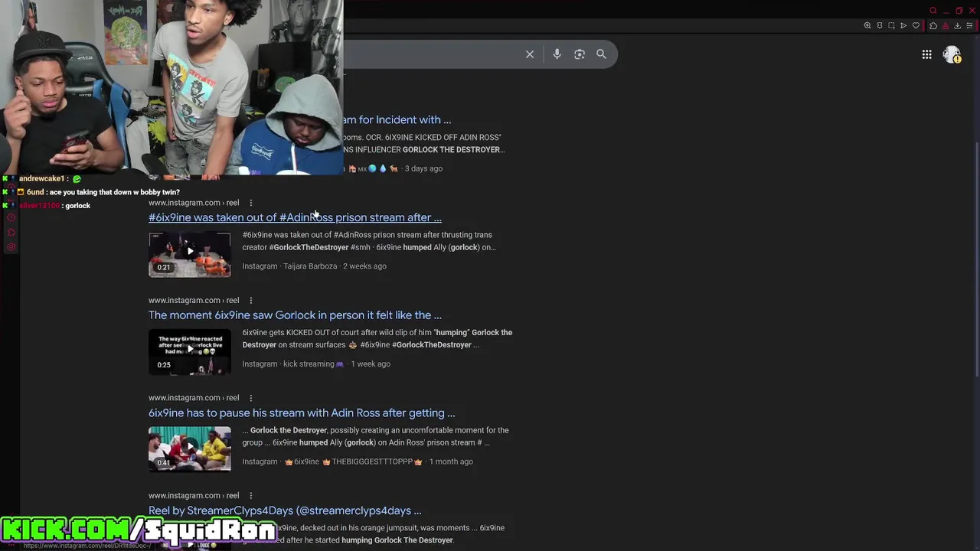This screenshot has height=551, width=980.
Task: Select the 'THEBIGGESTTTOPPP · 1 month ago' byline
Action: point(402,461)
